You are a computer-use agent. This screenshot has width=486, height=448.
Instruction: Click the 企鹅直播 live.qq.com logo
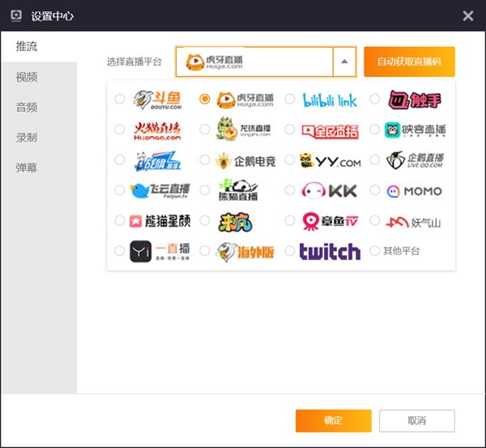tap(415, 160)
